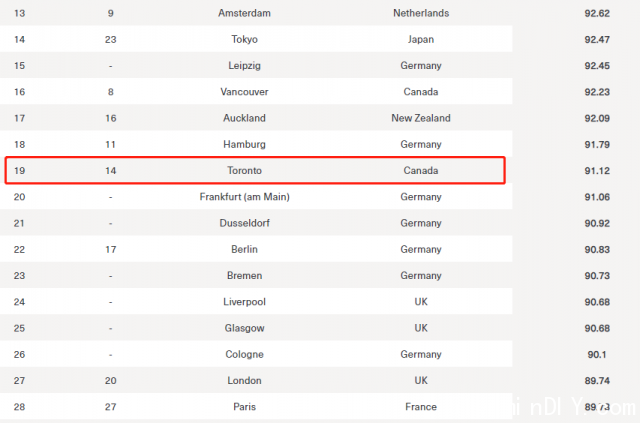The image size is (640, 423).
Task: Click Auckland in the rankings table
Action: [x=244, y=118]
